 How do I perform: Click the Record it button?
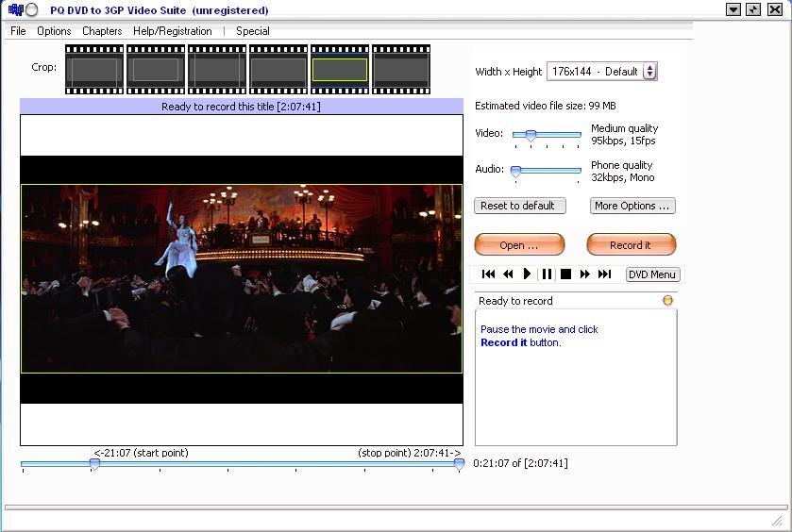point(631,245)
